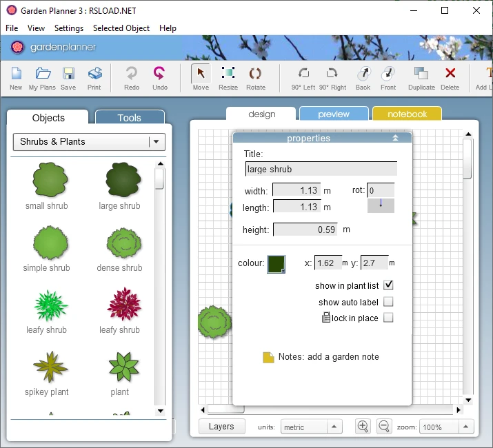Expand the units metric dropdown
Viewport: 493px width, 448px height.
click(x=334, y=427)
